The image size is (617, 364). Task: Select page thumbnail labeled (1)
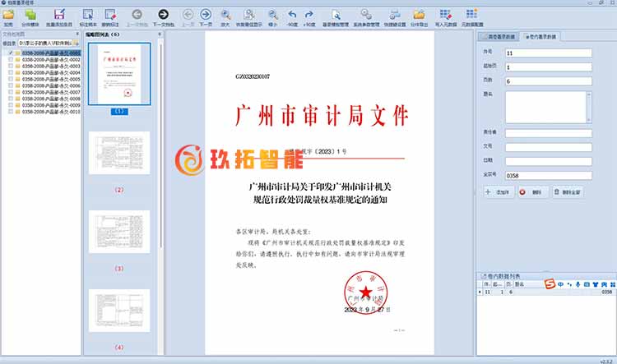pyautogui.click(x=119, y=74)
